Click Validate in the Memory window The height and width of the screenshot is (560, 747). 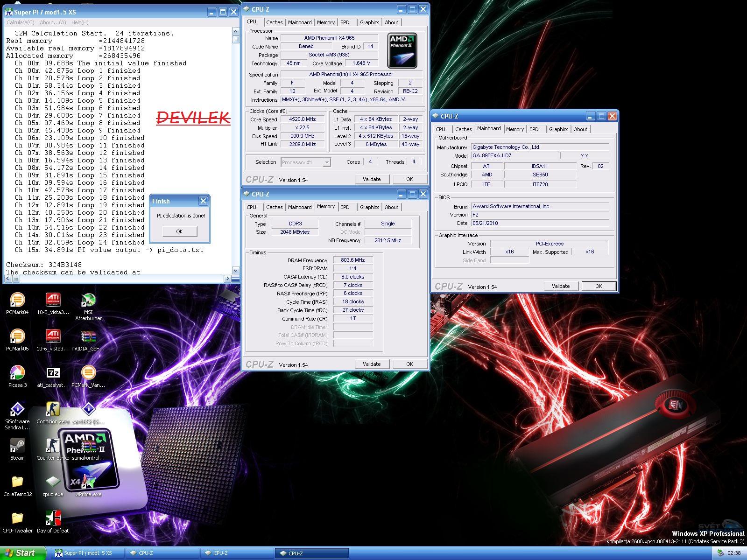[372, 364]
